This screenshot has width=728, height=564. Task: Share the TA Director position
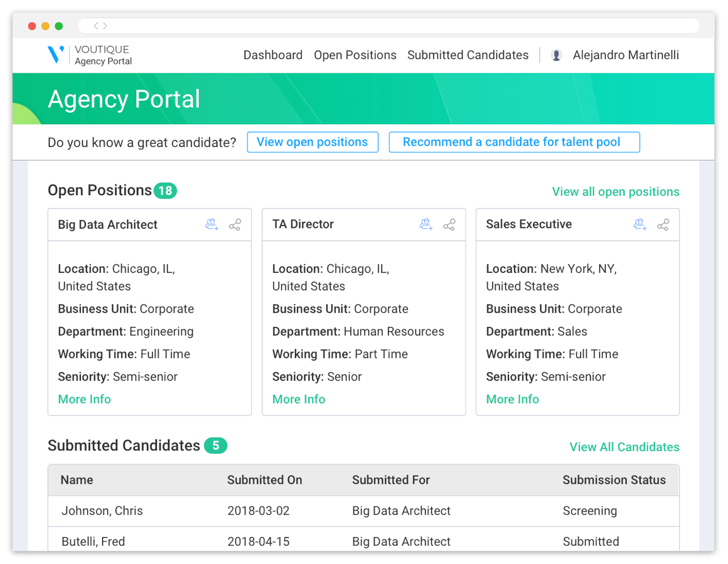tap(449, 225)
